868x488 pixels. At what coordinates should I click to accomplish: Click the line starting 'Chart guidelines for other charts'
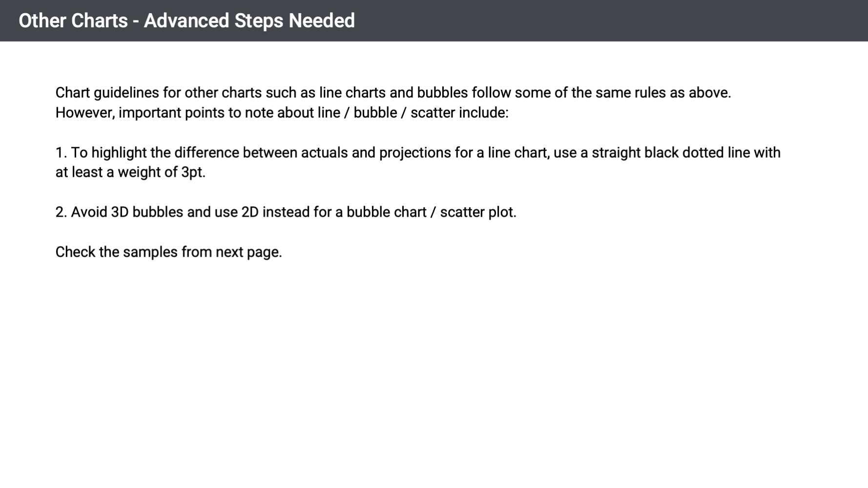point(393,93)
